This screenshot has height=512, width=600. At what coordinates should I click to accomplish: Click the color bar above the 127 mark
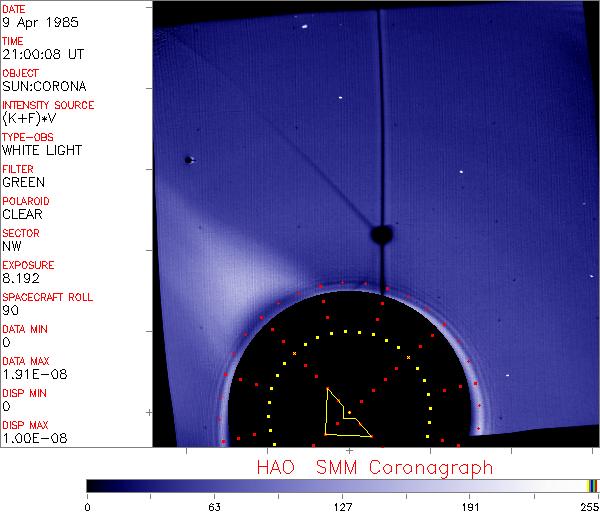pos(342,486)
